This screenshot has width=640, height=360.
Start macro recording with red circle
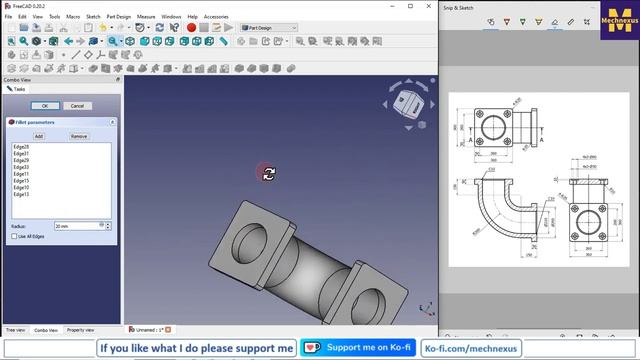pyautogui.click(x=191, y=28)
